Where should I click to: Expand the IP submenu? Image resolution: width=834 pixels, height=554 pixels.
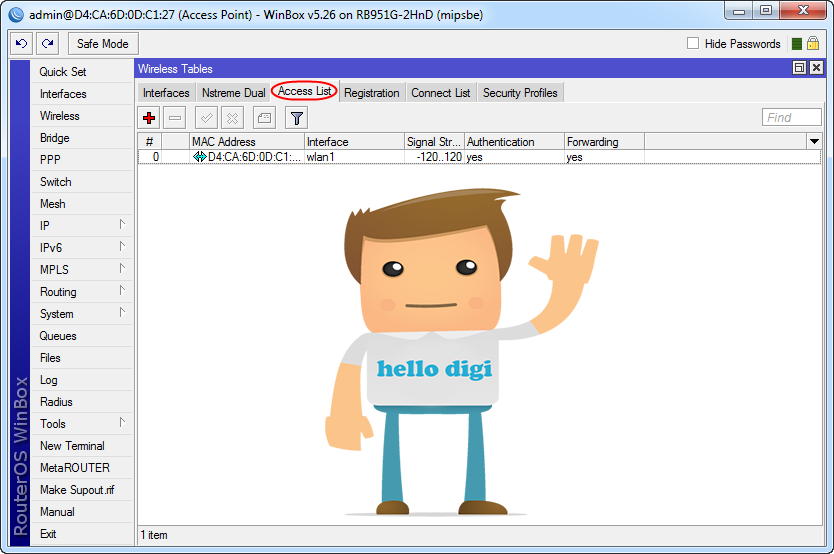(x=122, y=224)
